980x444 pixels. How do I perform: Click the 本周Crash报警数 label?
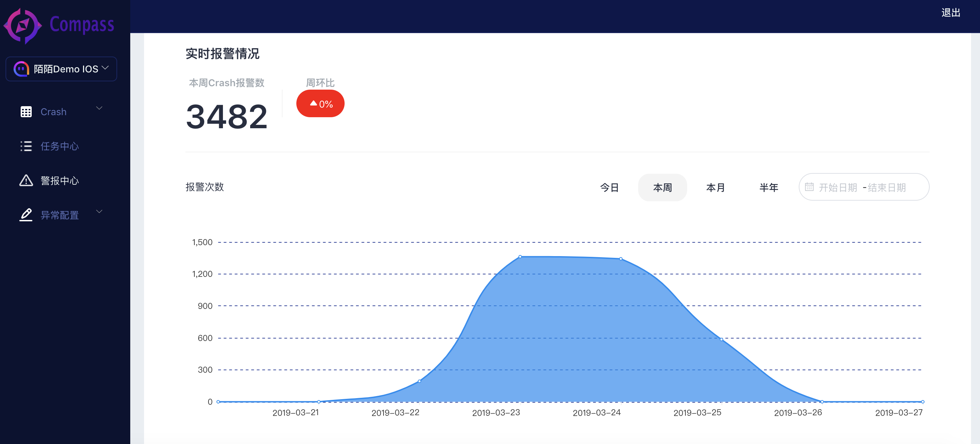coord(227,83)
